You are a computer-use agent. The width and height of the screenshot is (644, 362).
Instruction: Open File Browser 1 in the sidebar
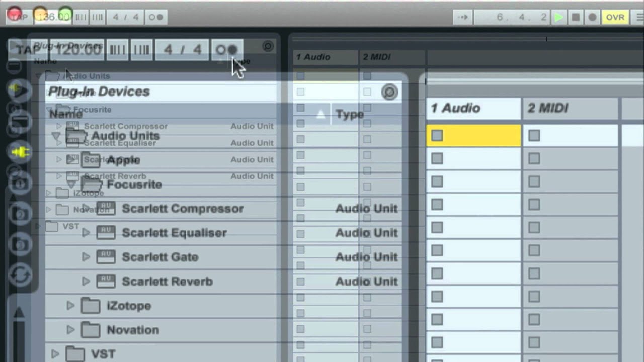coord(20,184)
